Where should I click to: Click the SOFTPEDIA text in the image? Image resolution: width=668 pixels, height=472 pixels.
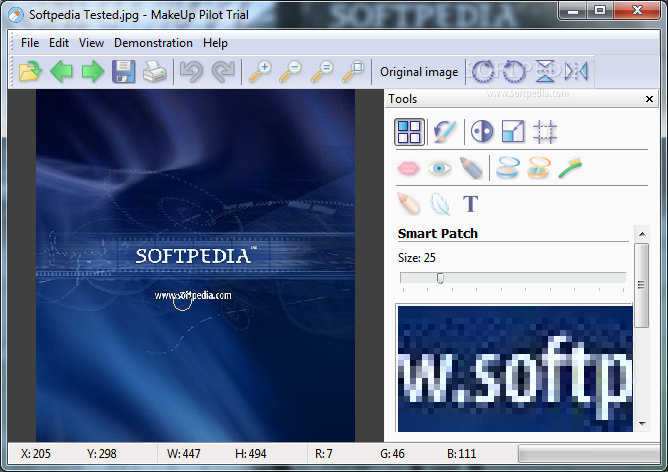pos(193,256)
